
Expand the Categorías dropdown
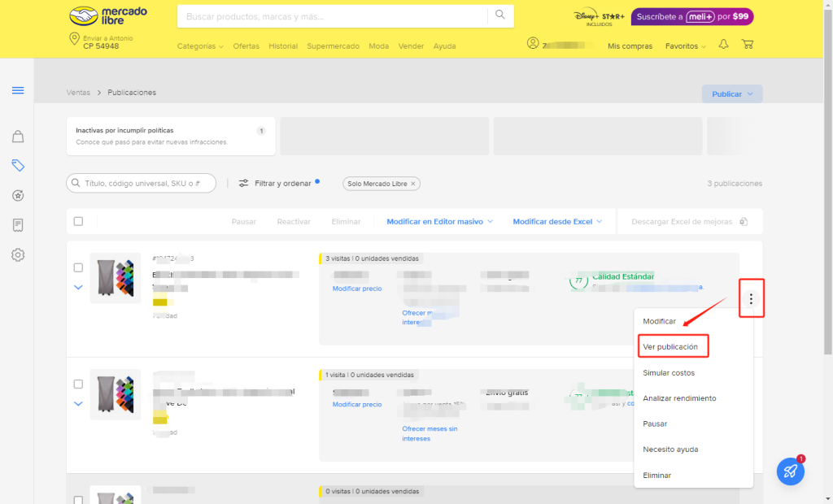point(200,46)
